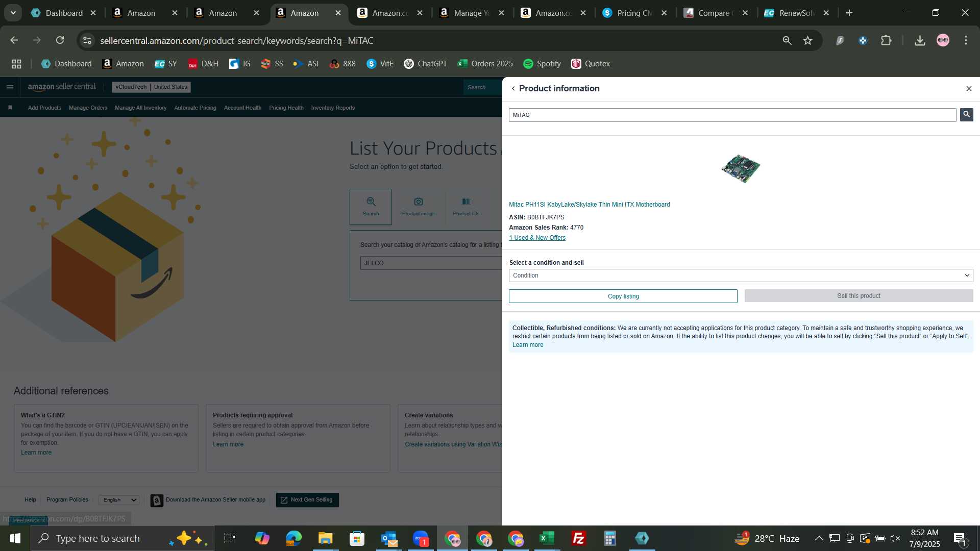Screen dimensions: 980x551
Task: Open the D&H bookmark
Action: click(203, 64)
